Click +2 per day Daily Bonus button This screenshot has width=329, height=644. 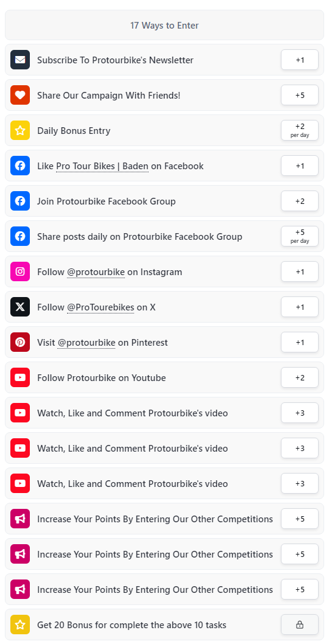tap(300, 131)
